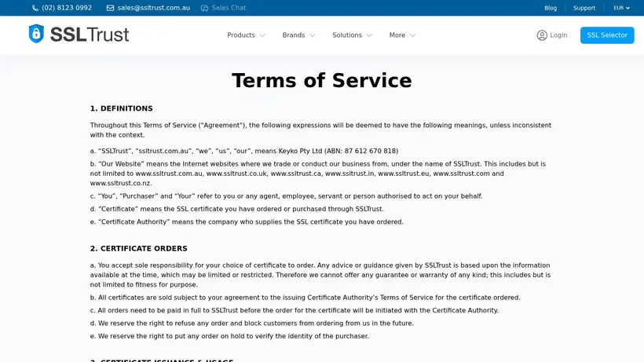Expand the Products chevron arrow

[x=262, y=35]
